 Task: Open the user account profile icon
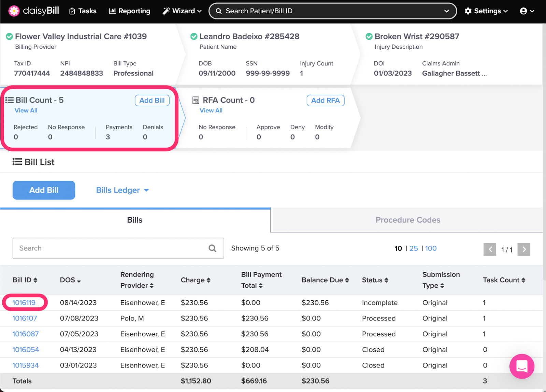pyautogui.click(x=523, y=11)
